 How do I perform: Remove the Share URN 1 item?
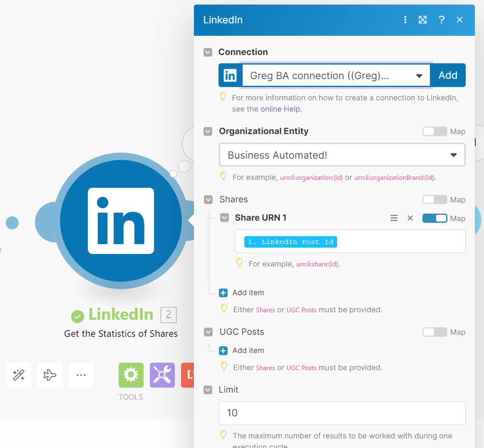pos(410,218)
